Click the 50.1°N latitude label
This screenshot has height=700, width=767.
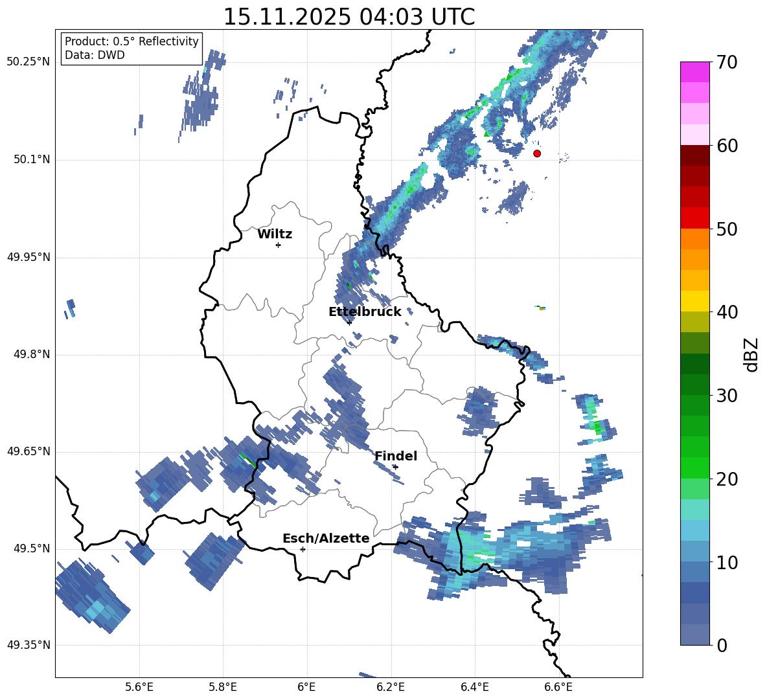32,160
